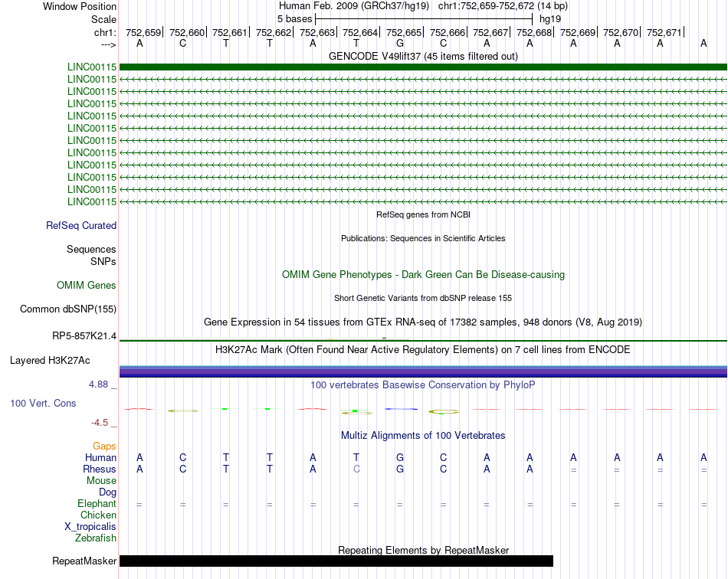Click the RepeatMasker track label
Image resolution: width=728 pixels, height=579 pixels.
pos(84,561)
